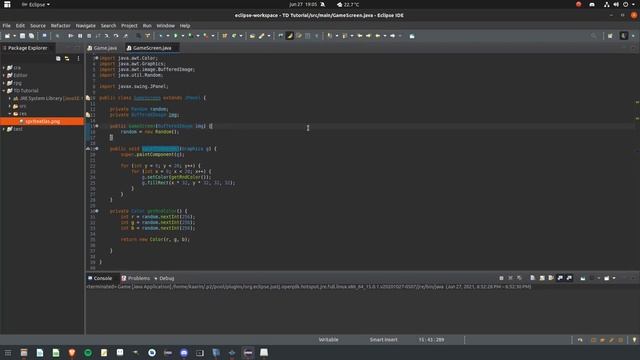Click the Open Type toolbar icon
Image resolution: width=640 pixels, height=360 pixels.
click(252, 36)
